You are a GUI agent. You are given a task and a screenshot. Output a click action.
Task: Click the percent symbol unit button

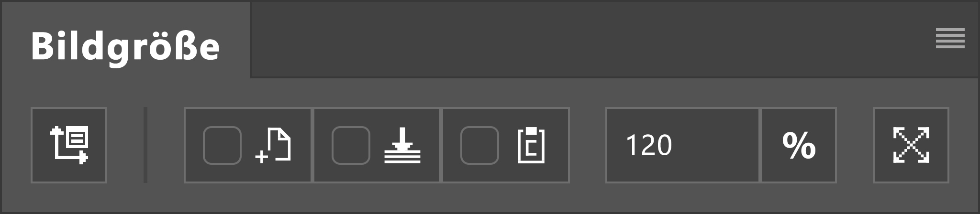click(799, 145)
